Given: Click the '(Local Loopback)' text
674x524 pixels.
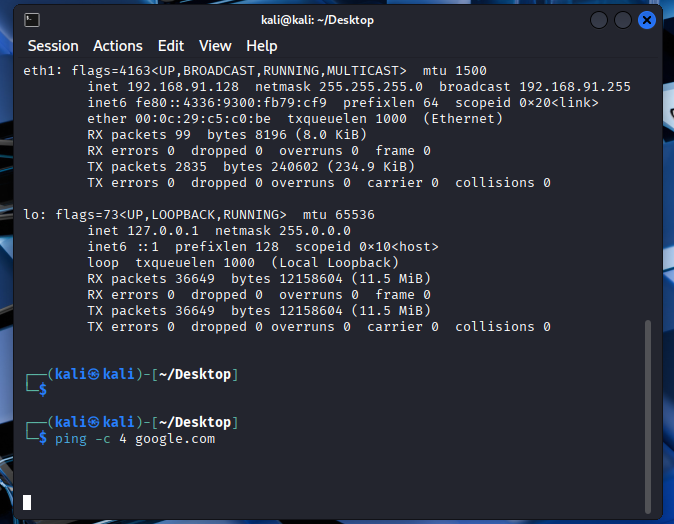Looking at the screenshot, I should pyautogui.click(x=335, y=262).
